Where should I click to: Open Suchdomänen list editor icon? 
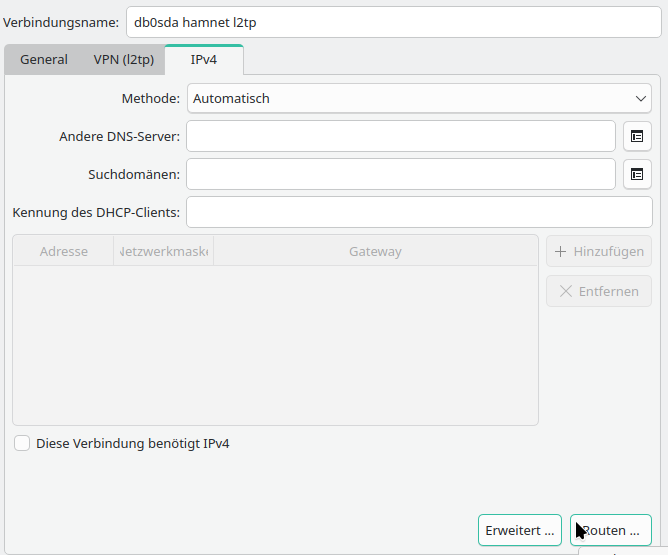point(637,174)
